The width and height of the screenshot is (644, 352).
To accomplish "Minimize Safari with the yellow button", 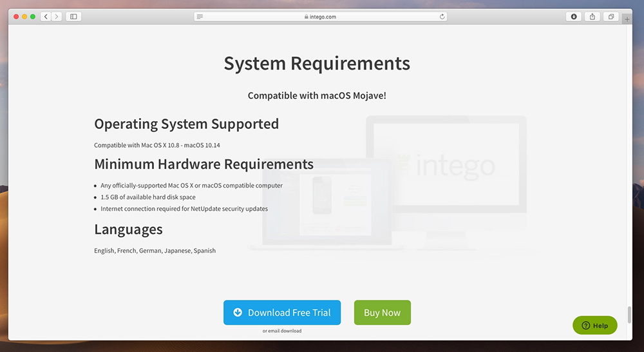I will point(24,17).
